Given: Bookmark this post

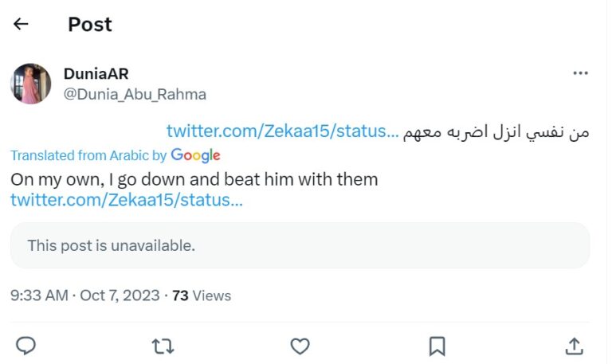Looking at the screenshot, I should pyautogui.click(x=437, y=346).
